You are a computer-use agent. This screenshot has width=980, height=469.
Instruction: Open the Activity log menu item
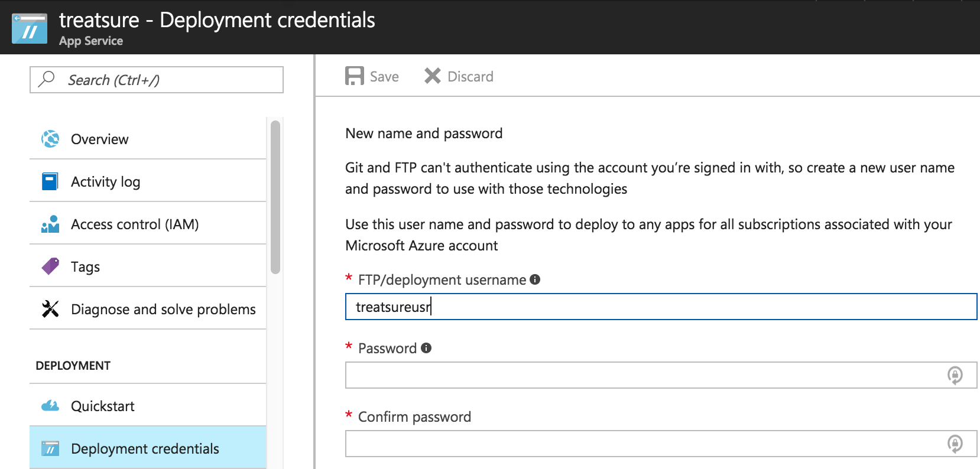click(148, 181)
